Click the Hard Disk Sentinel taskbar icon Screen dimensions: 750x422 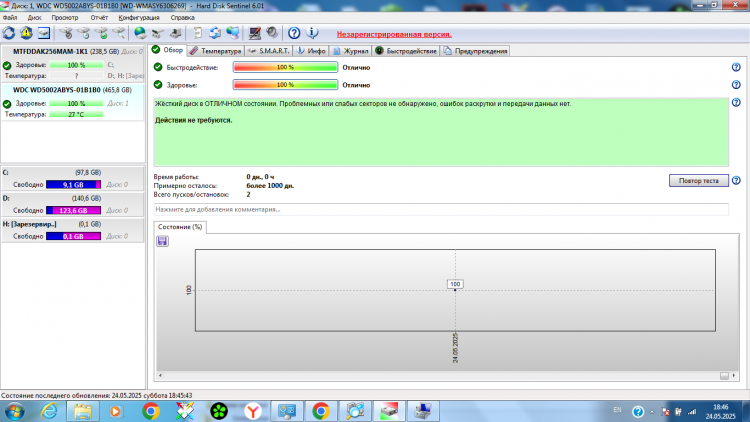(x=389, y=411)
